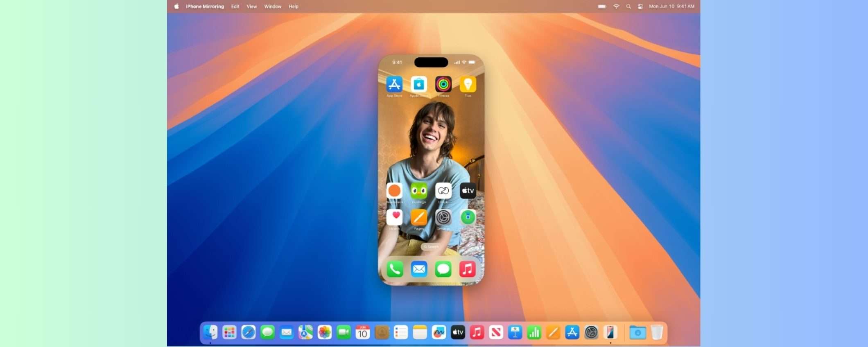Open the Headspace app on iPhone
This screenshot has height=347, width=868.
(x=394, y=191)
